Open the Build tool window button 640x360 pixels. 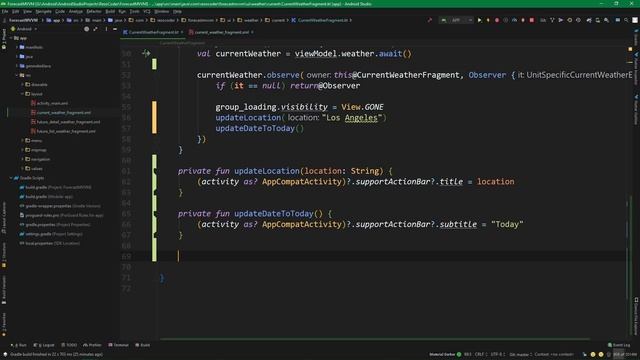(x=142, y=345)
